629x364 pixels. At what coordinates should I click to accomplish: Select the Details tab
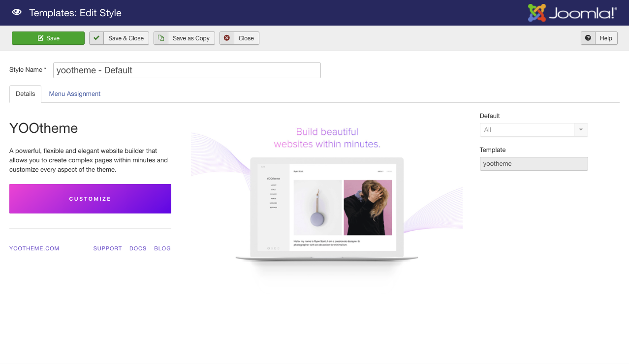pos(26,94)
